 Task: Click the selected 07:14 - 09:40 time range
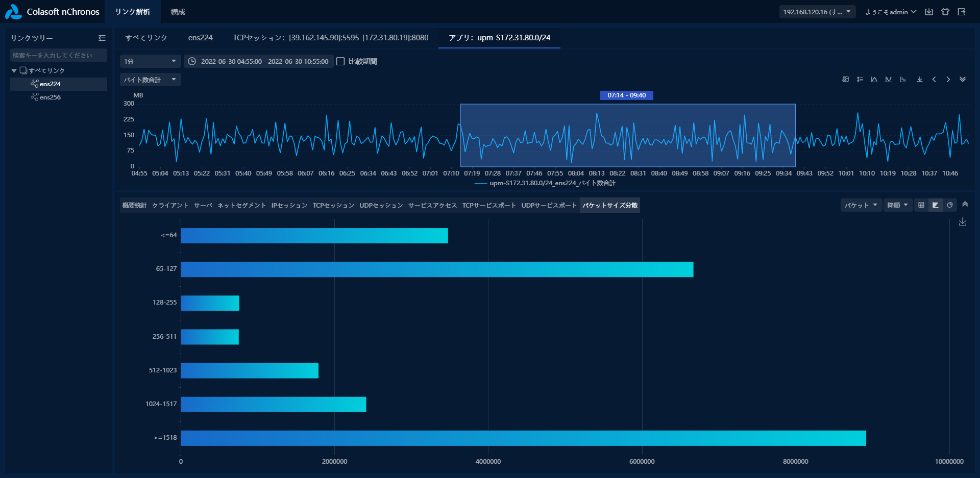coord(627,135)
